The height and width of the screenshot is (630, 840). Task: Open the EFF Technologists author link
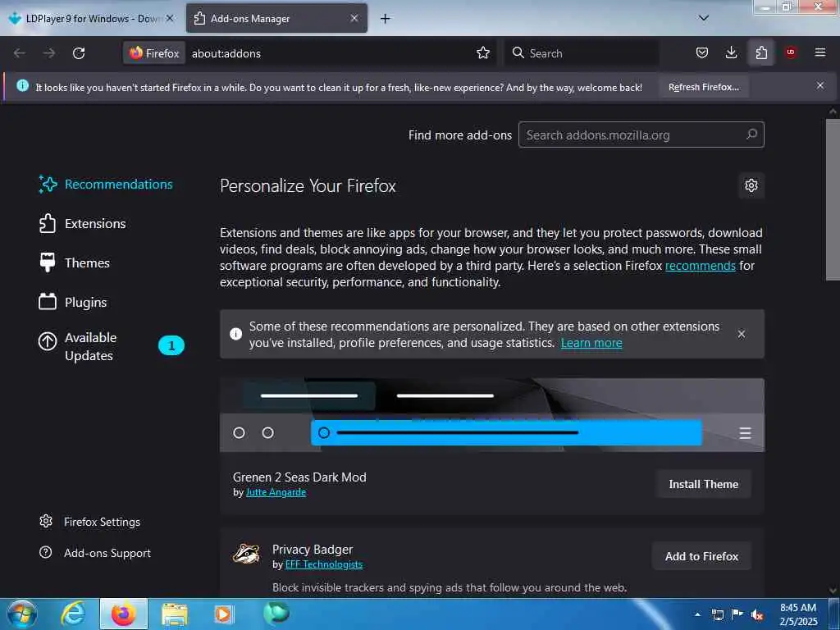coord(323,564)
